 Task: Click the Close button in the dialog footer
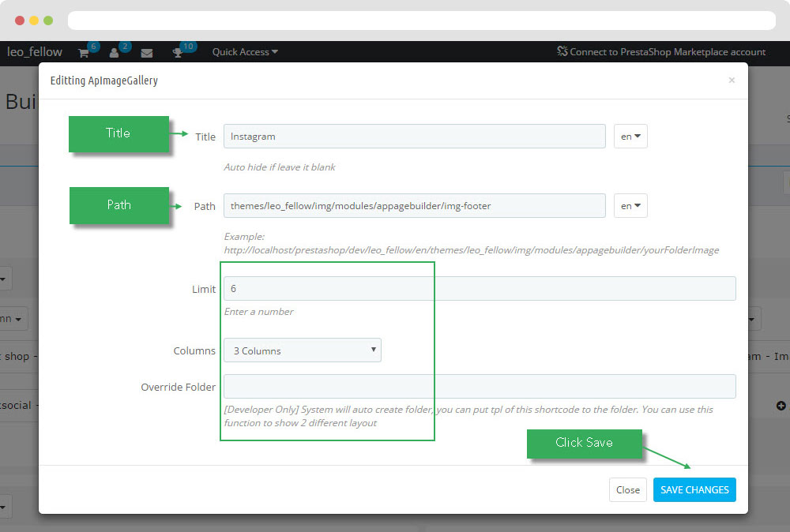click(x=628, y=490)
